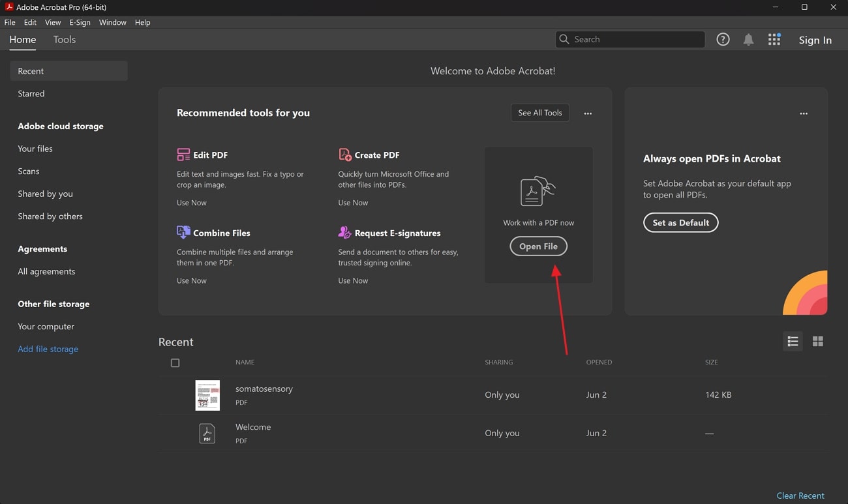Viewport: 848px width, 504px height.
Task: Open the Edit menu
Action: [30, 22]
